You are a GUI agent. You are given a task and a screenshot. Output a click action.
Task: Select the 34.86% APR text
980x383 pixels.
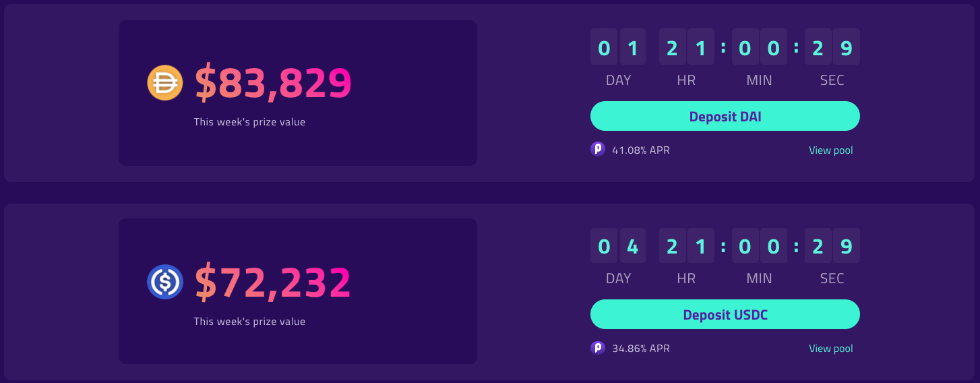pyautogui.click(x=640, y=349)
